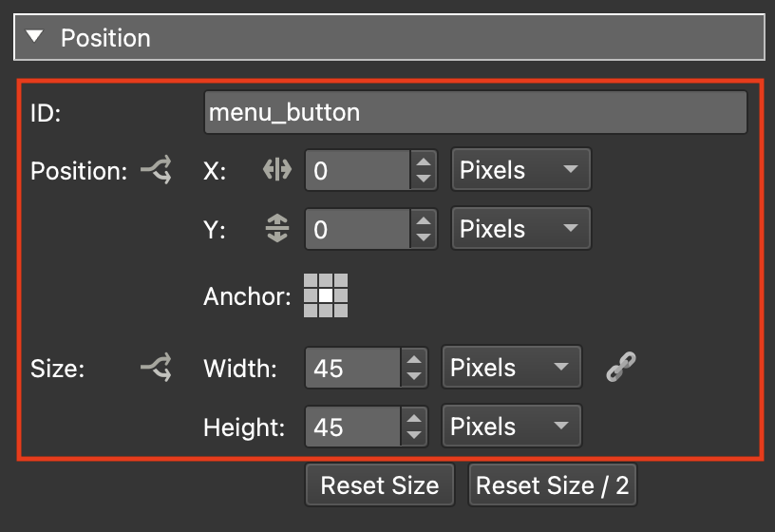Click the vertical align icon beside Y
This screenshot has height=532, width=775.
[x=276, y=229]
